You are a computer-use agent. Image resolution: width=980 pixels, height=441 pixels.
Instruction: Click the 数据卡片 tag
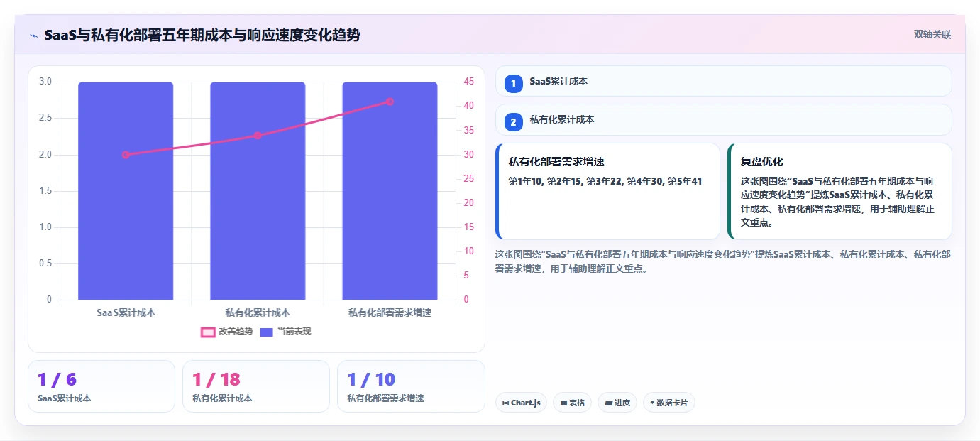[669, 403]
